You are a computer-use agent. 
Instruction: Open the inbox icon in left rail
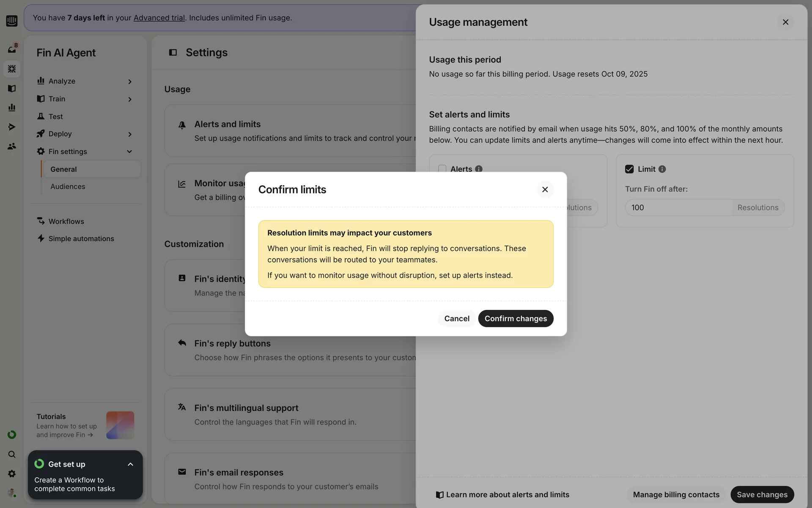[11, 50]
